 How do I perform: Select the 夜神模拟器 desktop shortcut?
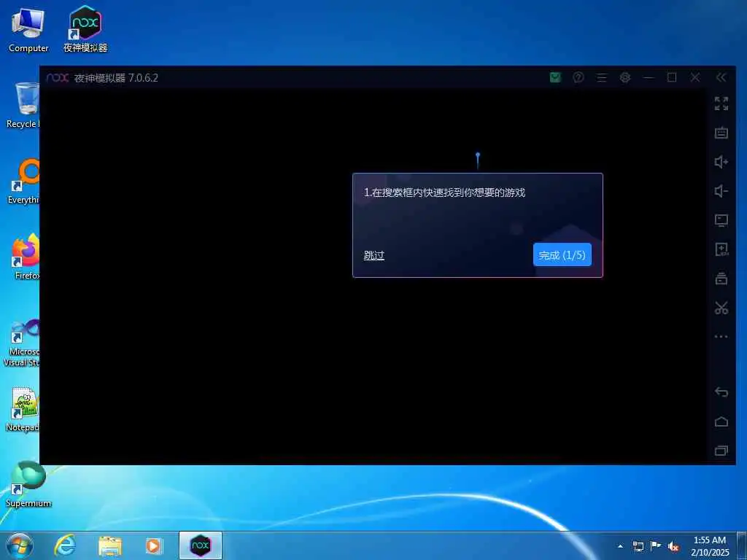pos(85,29)
